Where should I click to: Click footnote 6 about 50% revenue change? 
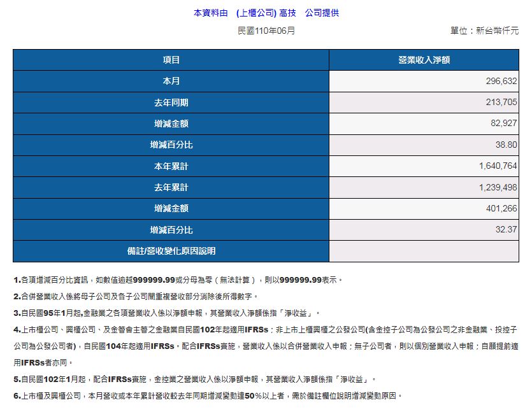pyautogui.click(x=208, y=395)
